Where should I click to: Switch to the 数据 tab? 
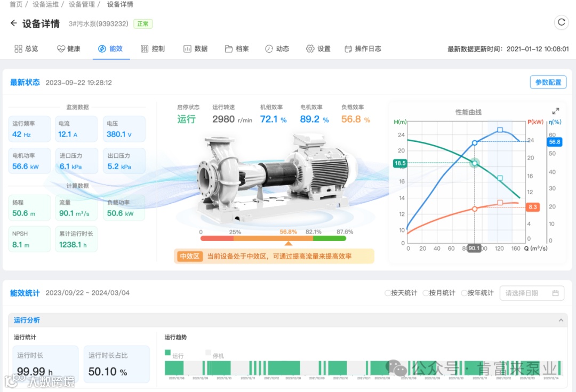pos(195,49)
